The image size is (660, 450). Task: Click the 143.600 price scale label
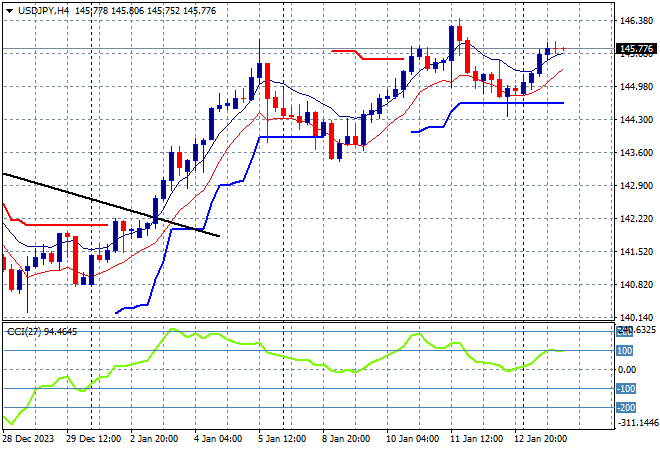point(636,153)
